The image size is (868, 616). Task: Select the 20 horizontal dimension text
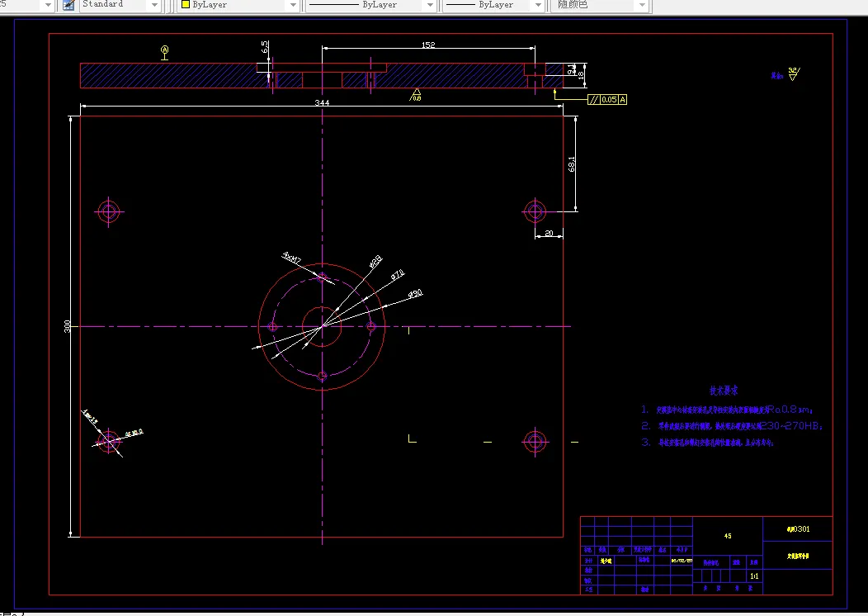point(549,233)
